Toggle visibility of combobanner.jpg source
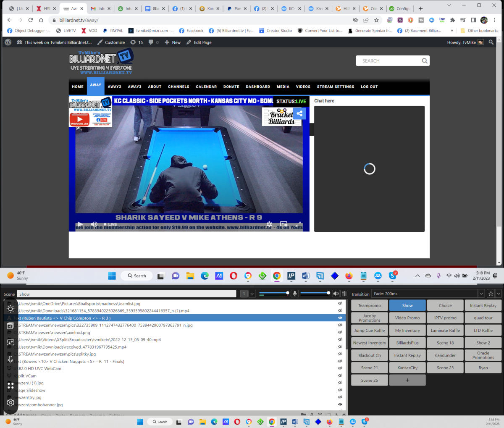Viewport: 504px width, 428px height. (x=340, y=404)
